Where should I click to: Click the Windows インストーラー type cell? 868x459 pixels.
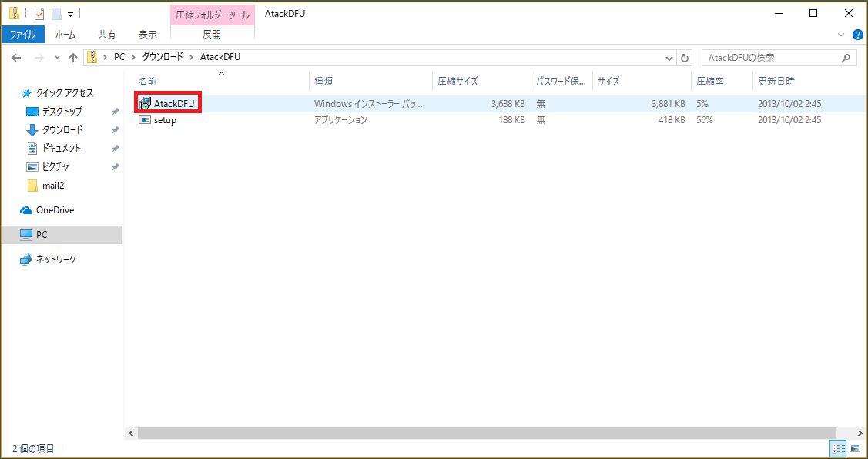[367, 103]
